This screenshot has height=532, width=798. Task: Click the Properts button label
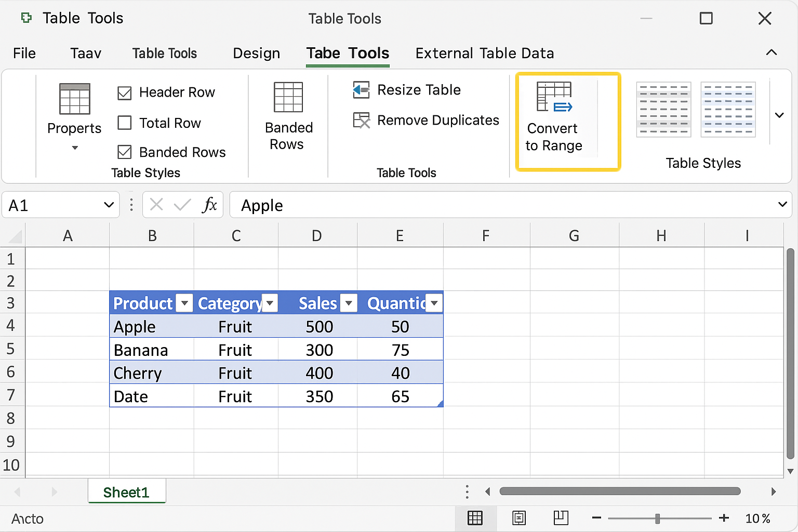click(x=74, y=128)
